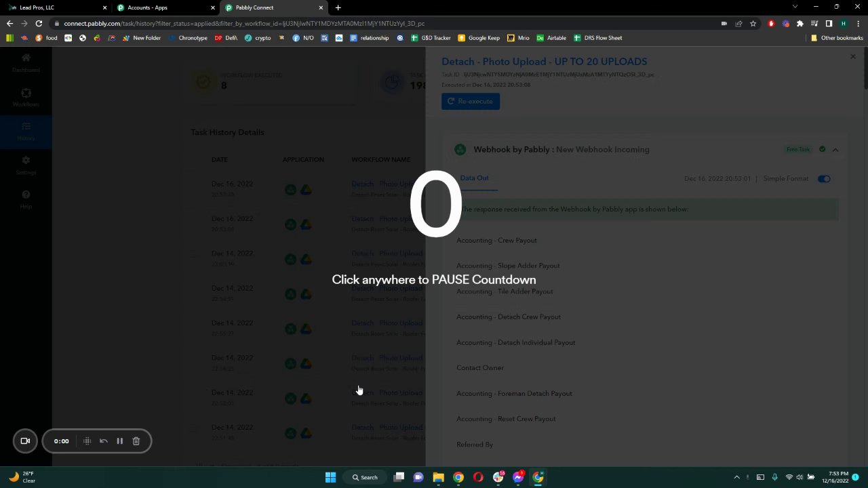Click the Free Task badge

[x=798, y=149]
